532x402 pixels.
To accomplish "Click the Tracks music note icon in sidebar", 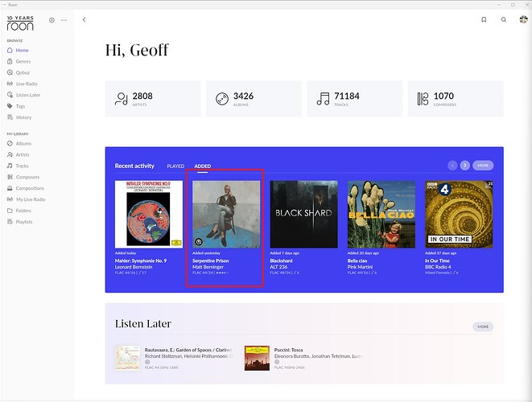I will pyautogui.click(x=10, y=166).
